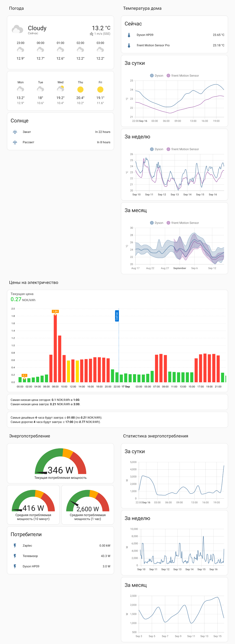The width and height of the screenshot is (235, 644).
Task: Click the Сейчас marker on the price chart
Action: click(x=117, y=316)
